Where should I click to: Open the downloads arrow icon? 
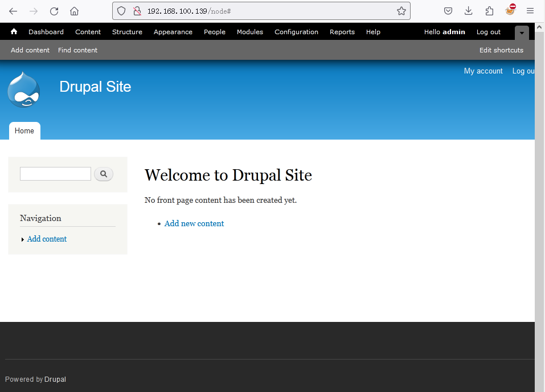pos(469,11)
